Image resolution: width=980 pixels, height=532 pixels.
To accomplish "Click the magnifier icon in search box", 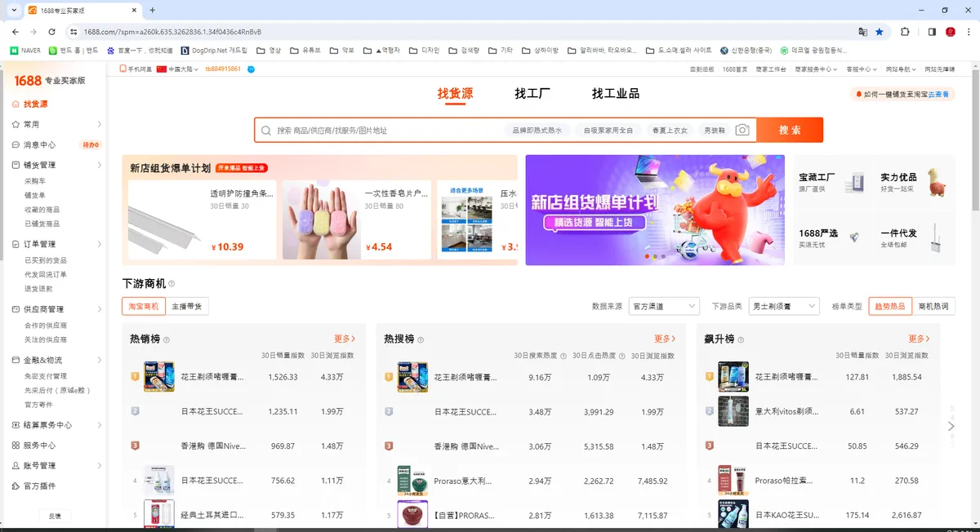I will [266, 131].
